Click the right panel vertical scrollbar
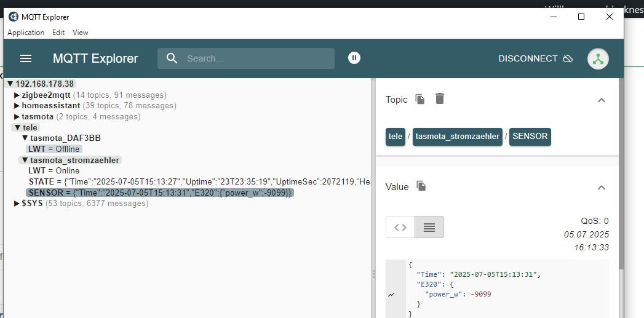Screen dimensions: 644x318 tap(621, 173)
